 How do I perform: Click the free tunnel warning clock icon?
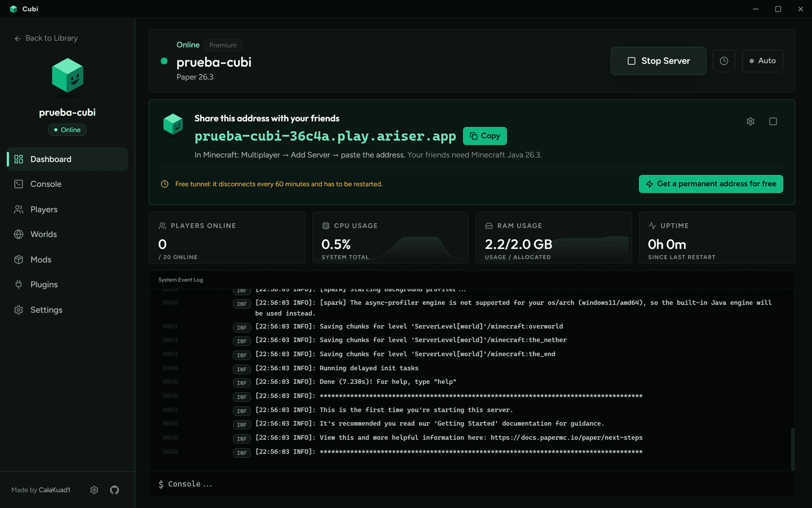165,184
